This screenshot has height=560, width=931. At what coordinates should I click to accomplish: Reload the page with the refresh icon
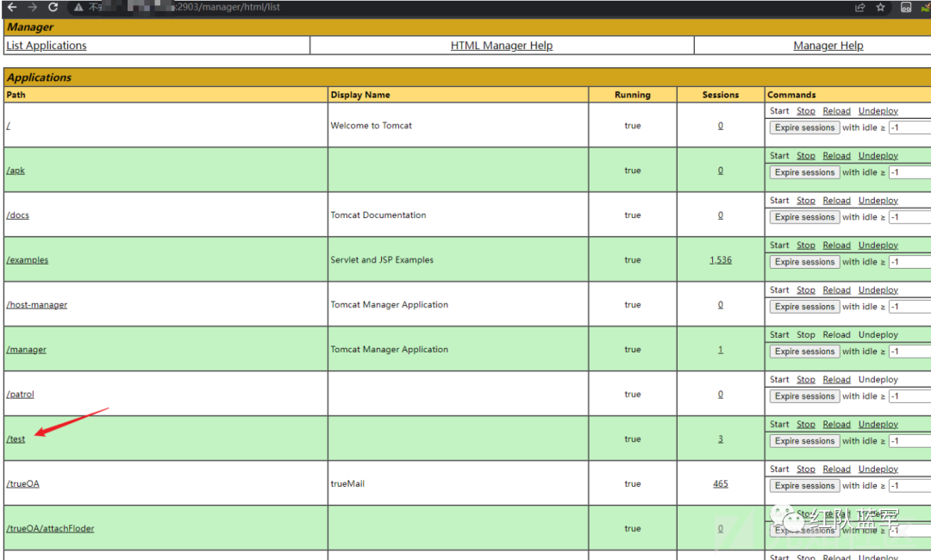click(53, 7)
